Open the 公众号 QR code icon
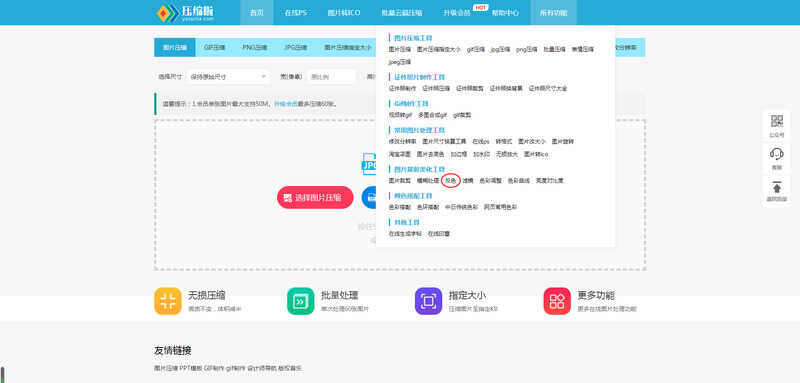The height and width of the screenshot is (383, 800). tap(777, 121)
